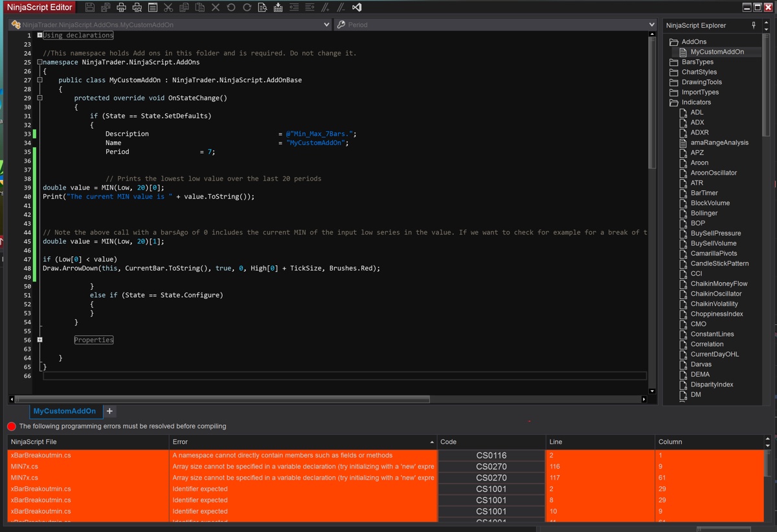The image size is (777, 532).
Task: Expand the Using declarations region
Action: (x=39, y=36)
